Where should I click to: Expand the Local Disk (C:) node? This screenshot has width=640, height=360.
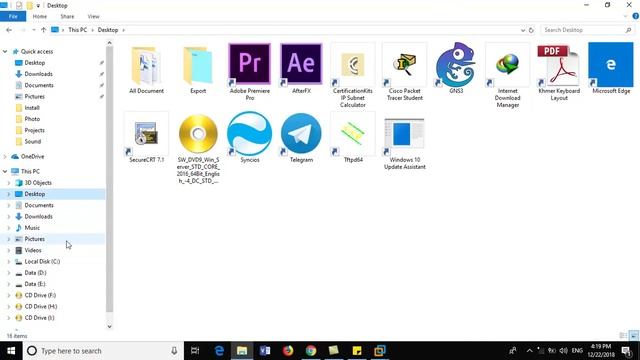[9, 262]
